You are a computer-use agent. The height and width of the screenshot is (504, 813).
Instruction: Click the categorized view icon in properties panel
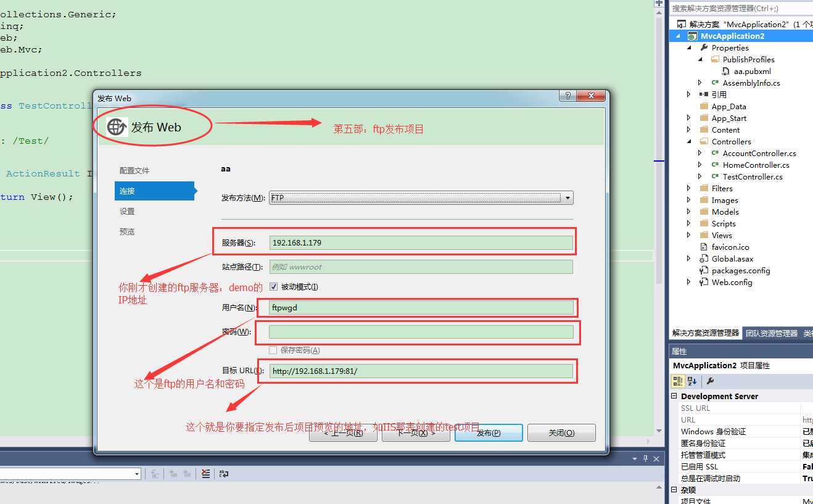(x=678, y=381)
